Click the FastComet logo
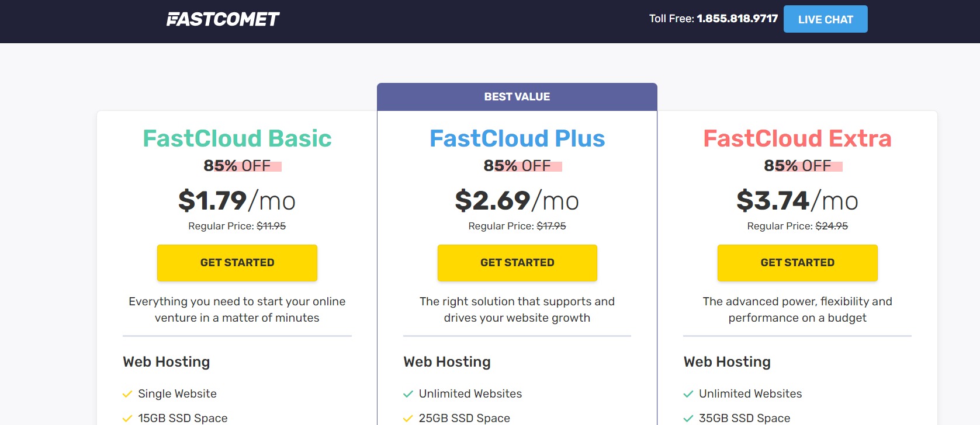This screenshot has width=980, height=425. (x=223, y=18)
